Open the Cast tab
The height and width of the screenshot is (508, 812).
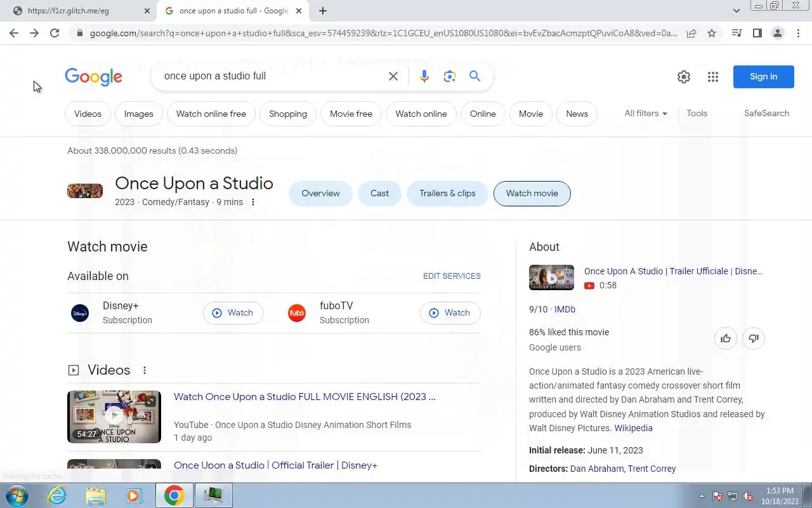(379, 194)
